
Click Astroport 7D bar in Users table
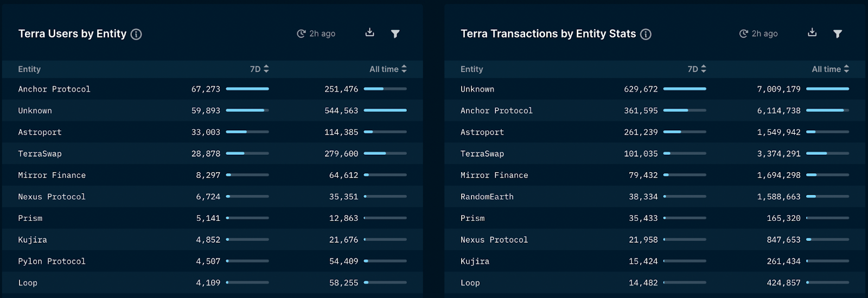click(x=247, y=132)
